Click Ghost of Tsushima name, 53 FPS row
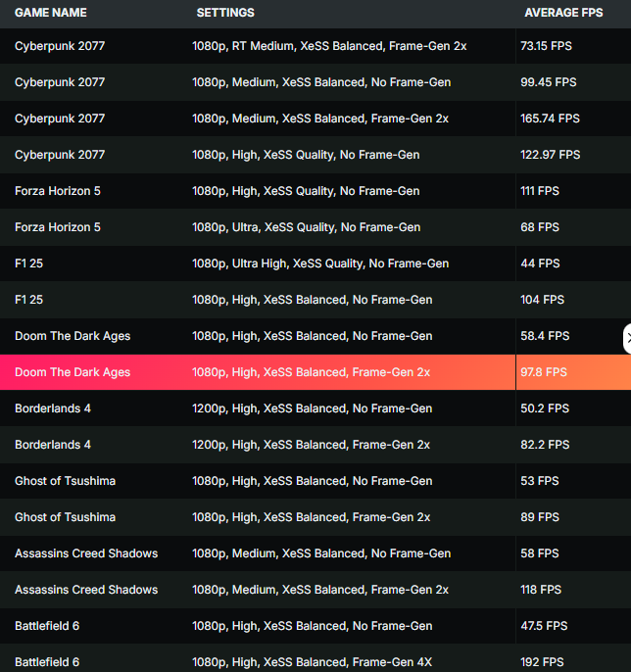 pyautogui.click(x=65, y=481)
